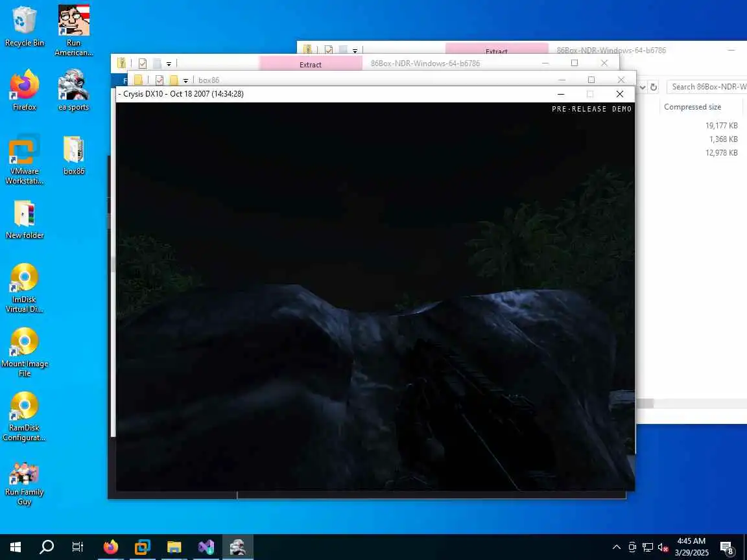Maximize the middle 86Box-NDR window

575,63
